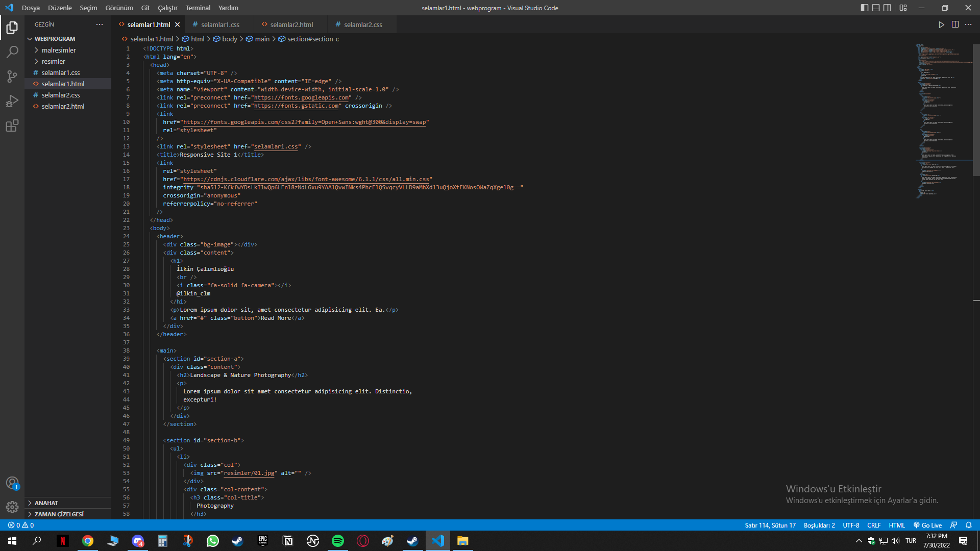Open notifications bell in status bar
The image size is (980, 551).
[x=968, y=525]
